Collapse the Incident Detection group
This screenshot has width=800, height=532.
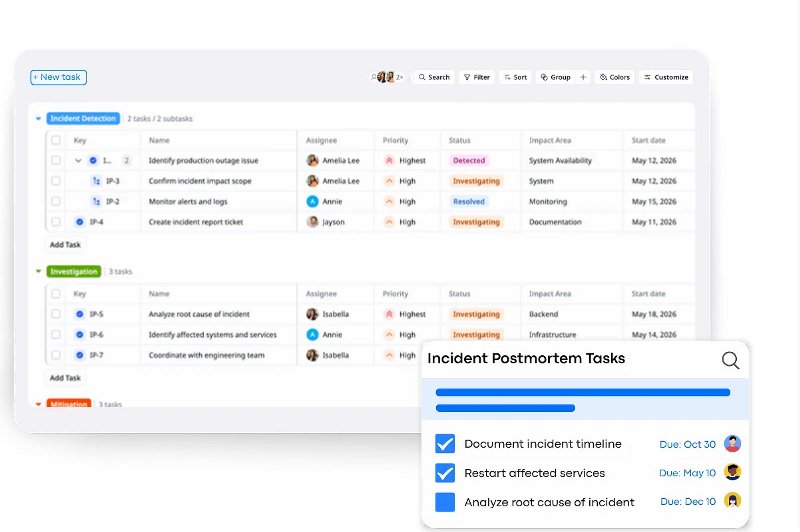(38, 119)
